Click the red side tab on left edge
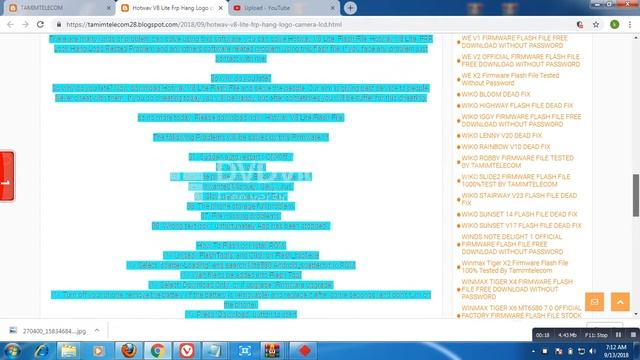This screenshot has height=360, width=640. 7,176
